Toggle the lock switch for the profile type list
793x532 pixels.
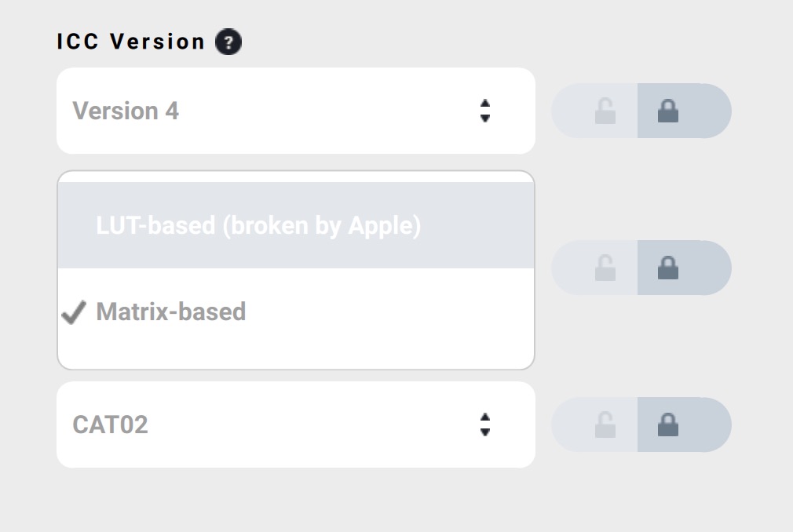641,268
